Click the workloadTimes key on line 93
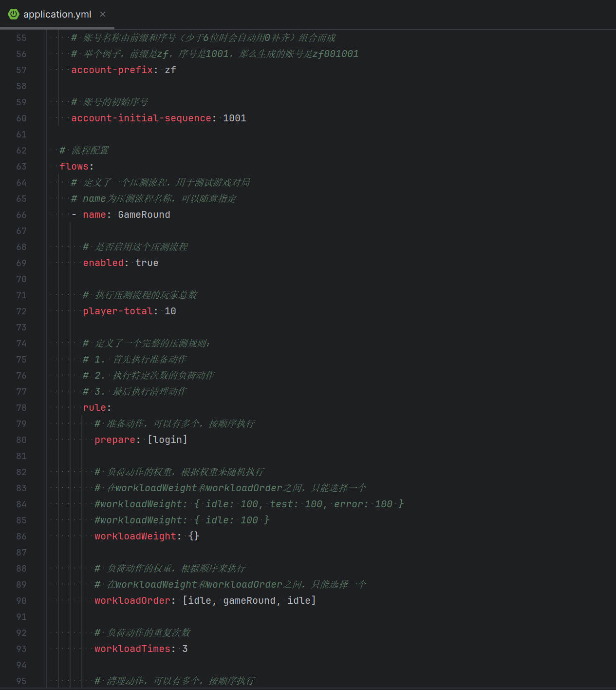The image size is (616, 690). pyautogui.click(x=132, y=649)
